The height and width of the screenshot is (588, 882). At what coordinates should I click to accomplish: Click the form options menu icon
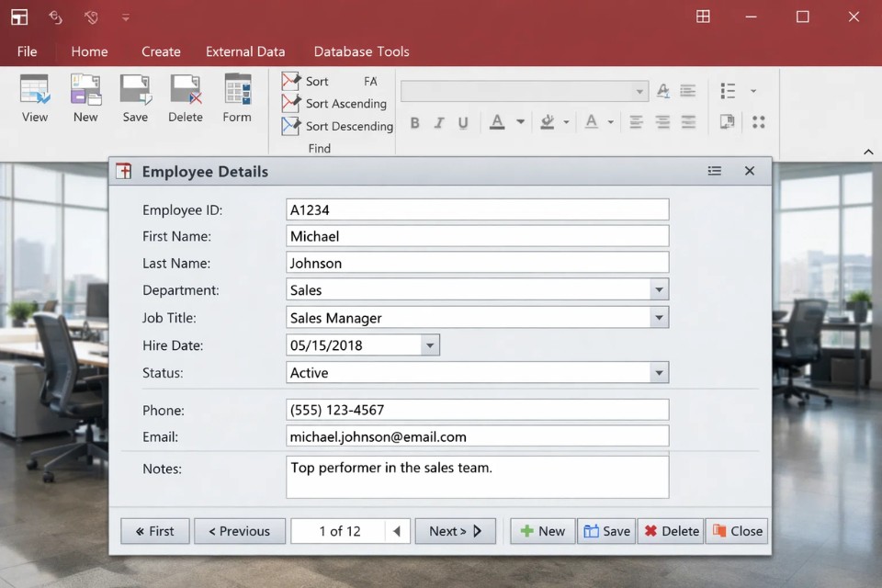click(x=715, y=171)
